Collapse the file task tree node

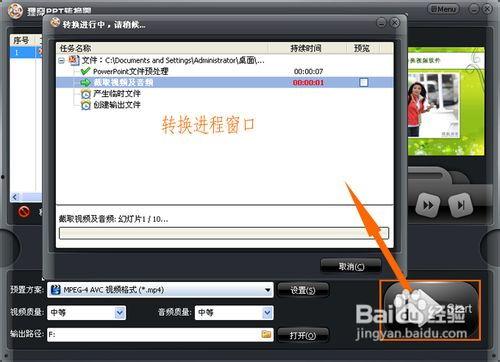(61, 61)
